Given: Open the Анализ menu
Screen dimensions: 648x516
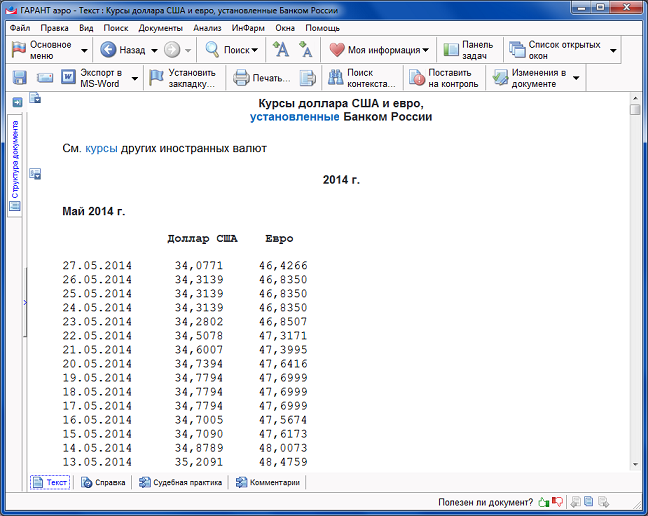Looking at the screenshot, I should click(x=207, y=28).
